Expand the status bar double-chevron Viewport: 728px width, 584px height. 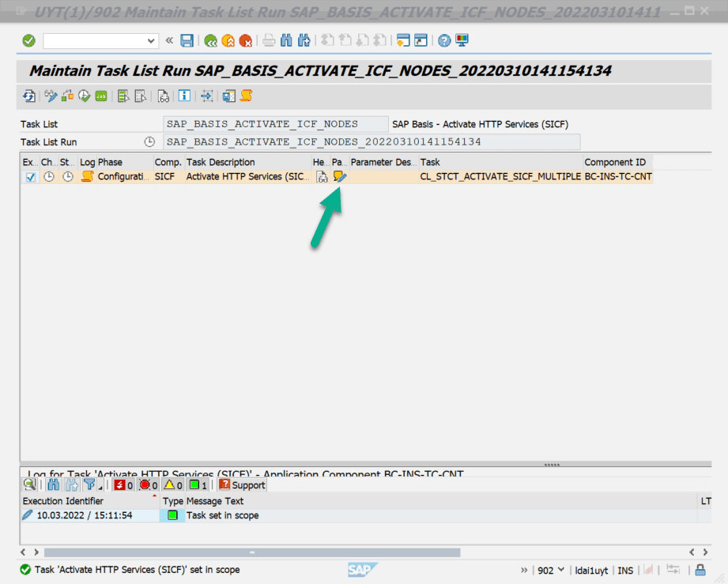(524, 570)
